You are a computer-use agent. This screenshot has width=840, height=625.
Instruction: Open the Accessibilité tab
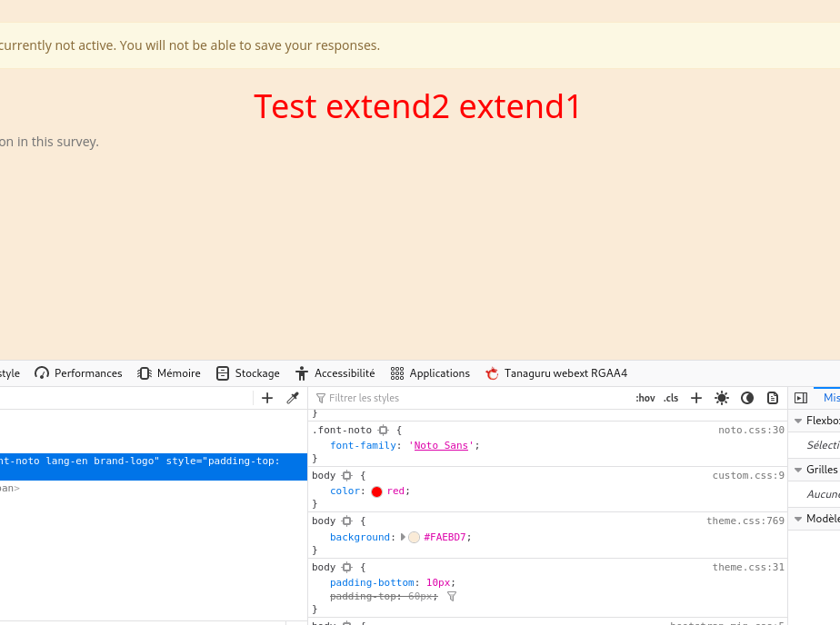(335, 373)
